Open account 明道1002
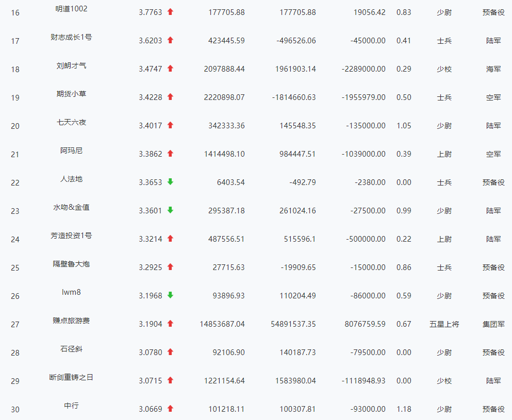Viewport: 512px width, 420px height. pyautogui.click(x=71, y=9)
